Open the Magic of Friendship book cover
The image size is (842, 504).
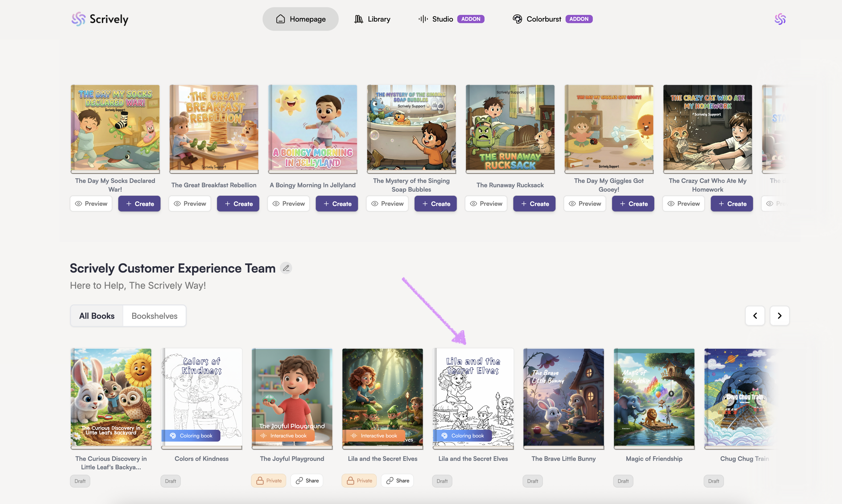point(654,397)
